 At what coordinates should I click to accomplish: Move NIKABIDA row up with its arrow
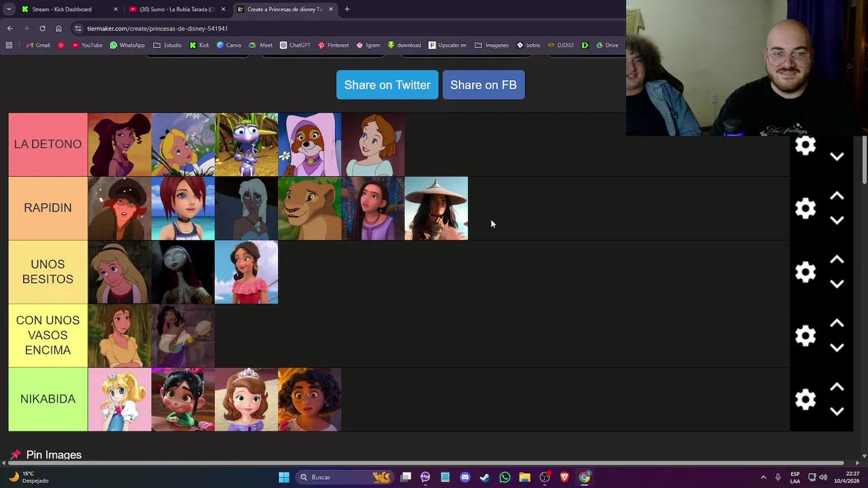(837, 387)
